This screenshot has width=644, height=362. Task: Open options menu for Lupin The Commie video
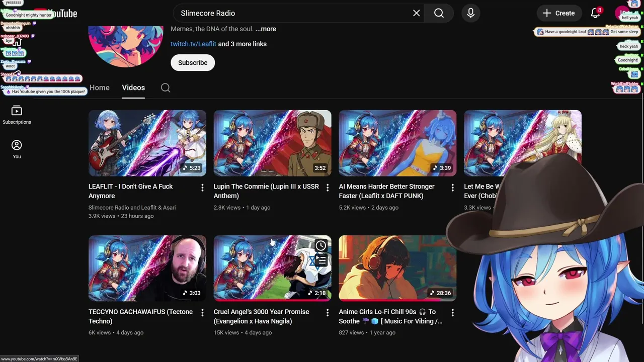click(328, 188)
